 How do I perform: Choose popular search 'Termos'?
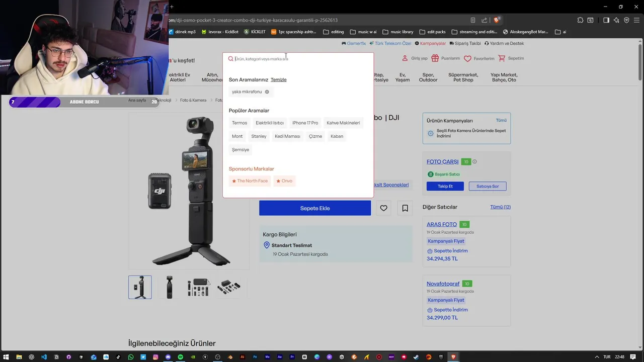239,123
